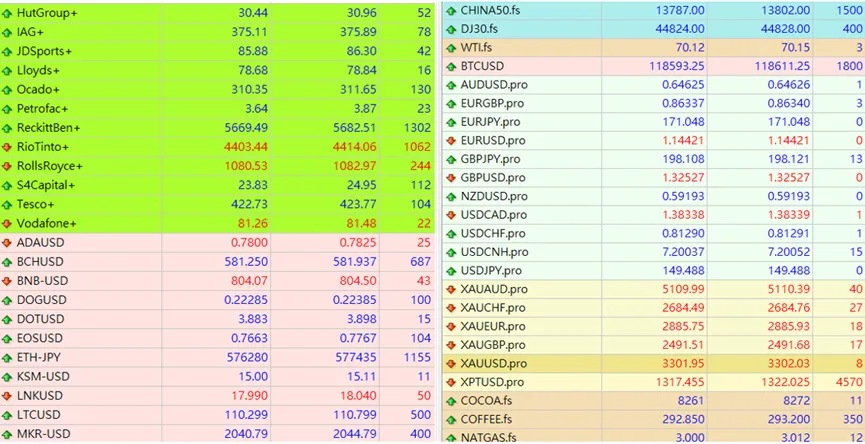Click the green arrow icon next to COCOA.fs
This screenshot has height=444, width=865.
451,401
